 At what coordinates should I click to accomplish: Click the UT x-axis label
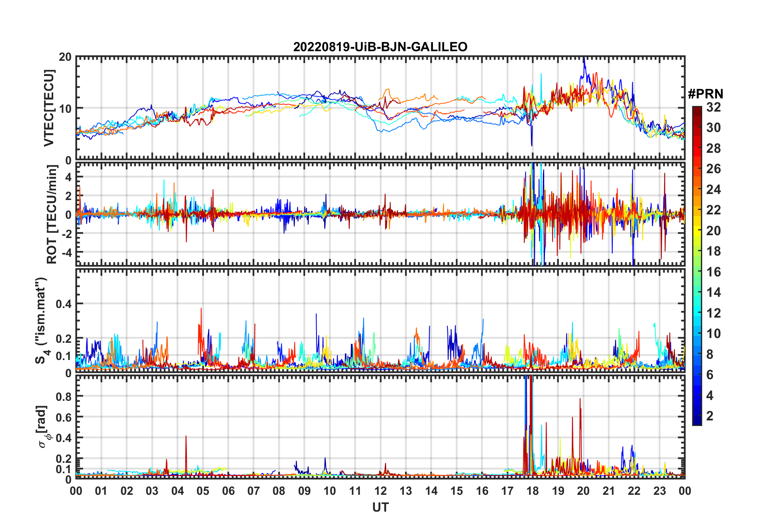(380, 508)
